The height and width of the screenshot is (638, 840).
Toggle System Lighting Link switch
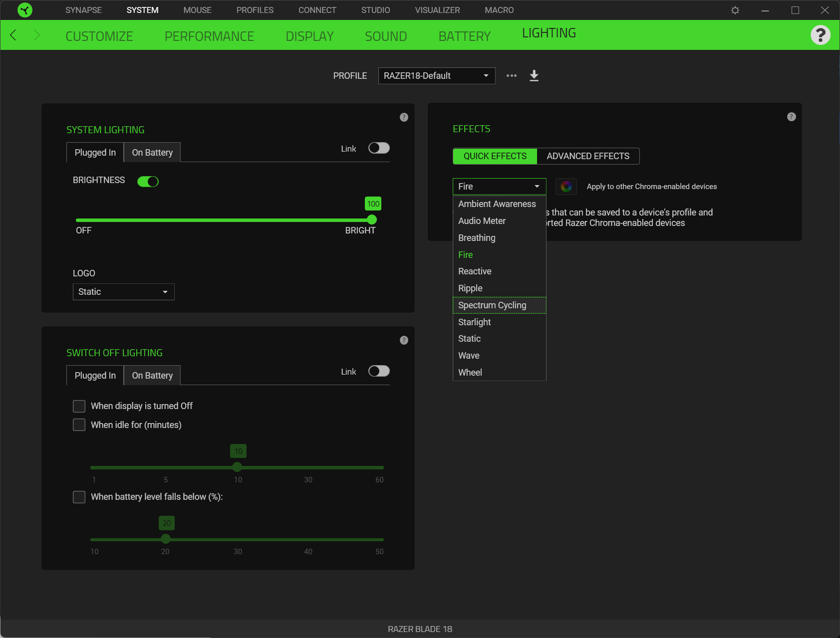coord(379,148)
